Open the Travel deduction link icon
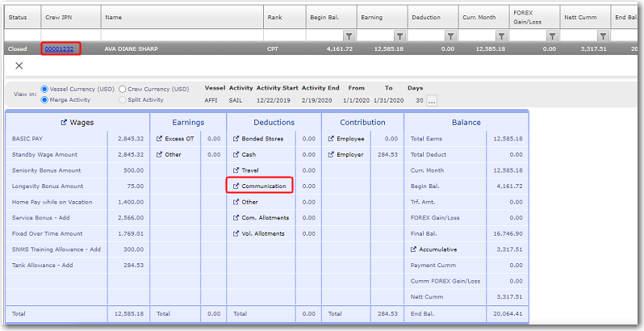644x331 pixels. (236, 170)
